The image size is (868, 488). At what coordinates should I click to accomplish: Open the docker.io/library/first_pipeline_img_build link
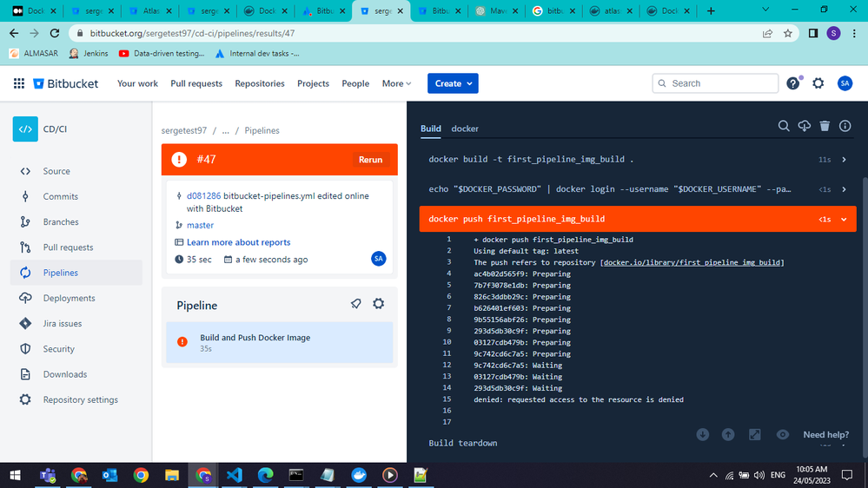click(x=692, y=262)
